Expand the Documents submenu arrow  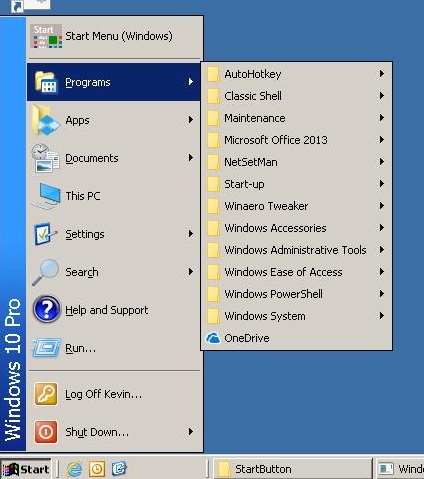(x=190, y=157)
